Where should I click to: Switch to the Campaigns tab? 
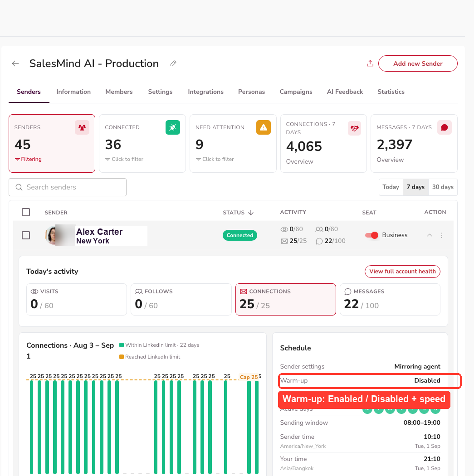pos(296,92)
